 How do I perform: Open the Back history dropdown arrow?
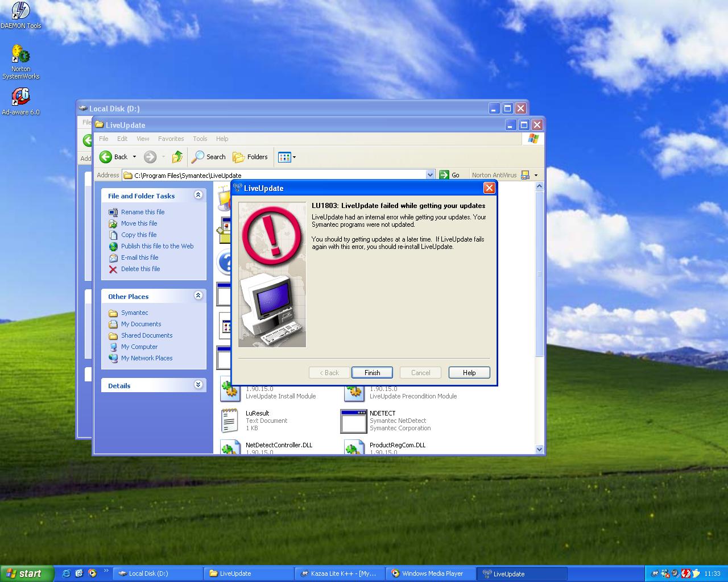point(135,157)
